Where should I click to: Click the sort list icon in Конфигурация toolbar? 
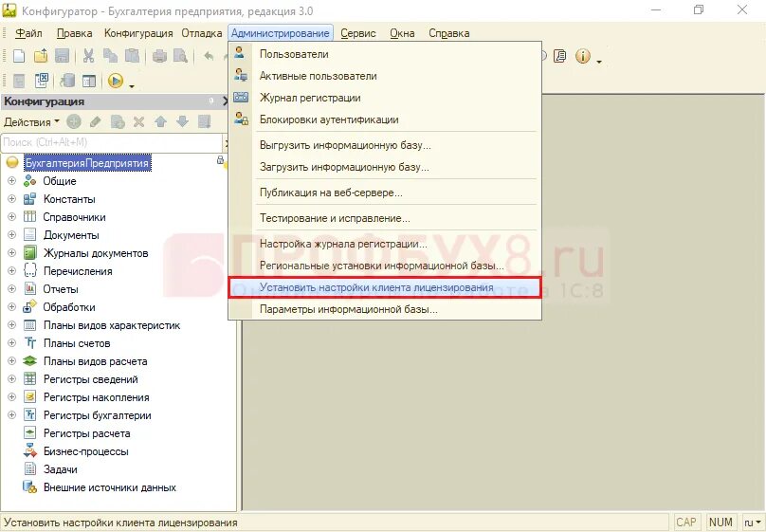(204, 121)
